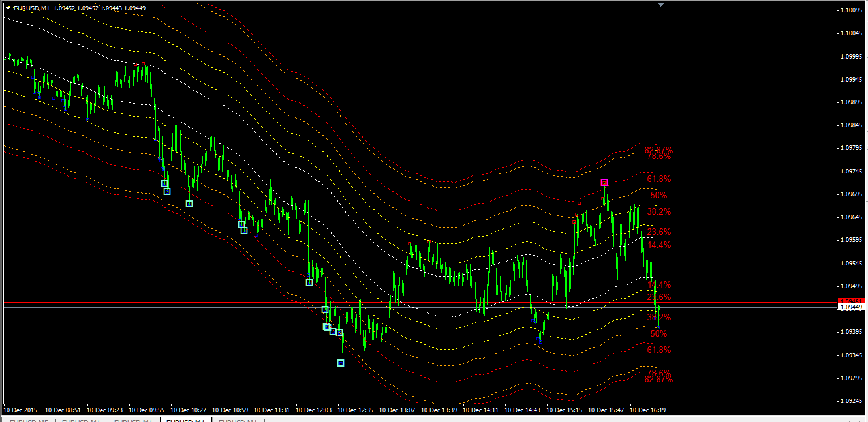Click the 10 Dec 16:19 time label
This screenshot has height=422, width=868.
[647, 410]
